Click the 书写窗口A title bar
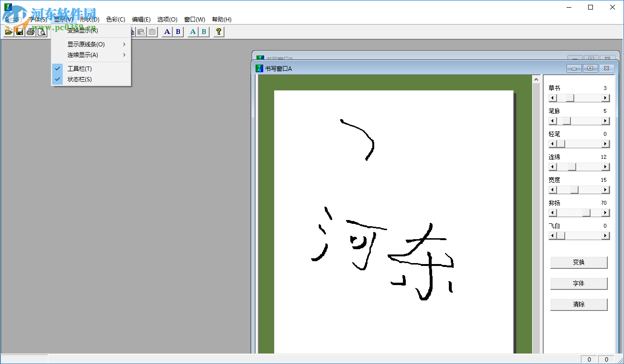 tap(383, 68)
